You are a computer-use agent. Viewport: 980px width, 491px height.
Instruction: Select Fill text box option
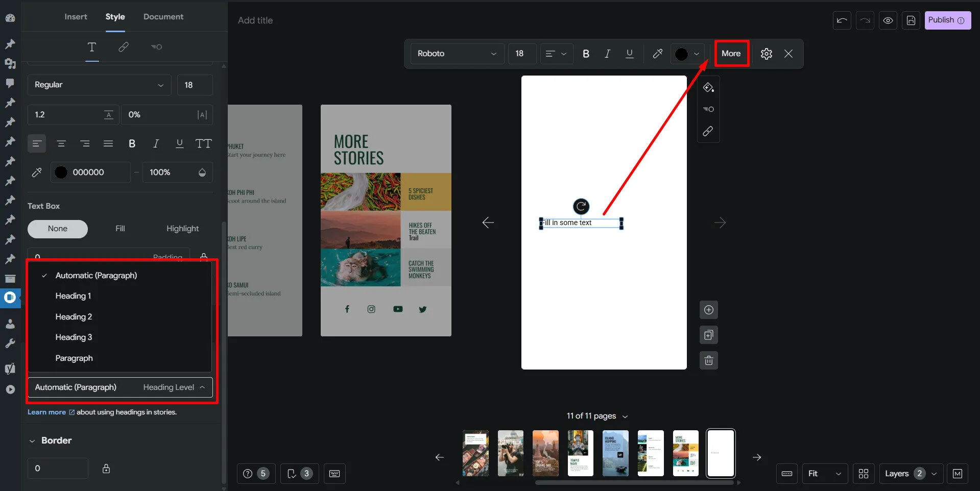coord(120,229)
